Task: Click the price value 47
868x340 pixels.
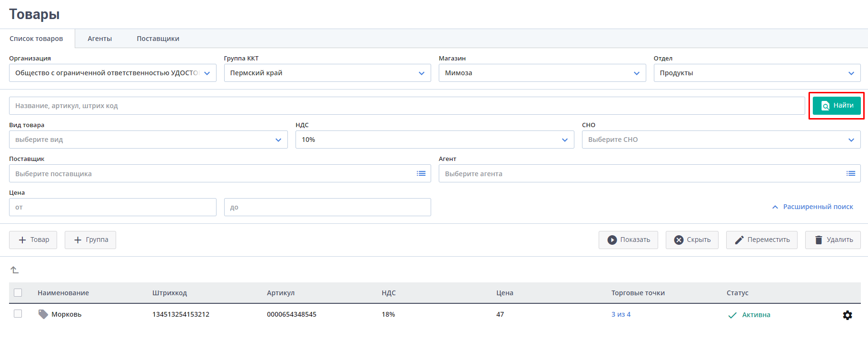Action: 500,314
